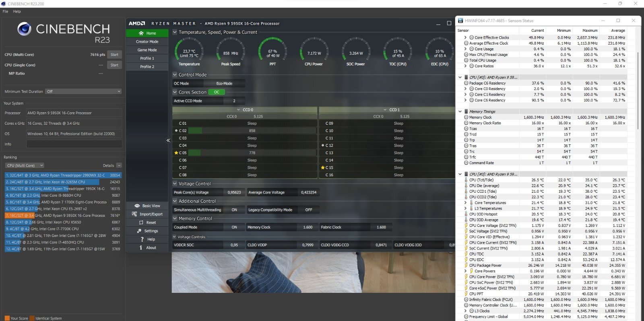
Task: Collapse the Additional Control section
Action: (175, 201)
